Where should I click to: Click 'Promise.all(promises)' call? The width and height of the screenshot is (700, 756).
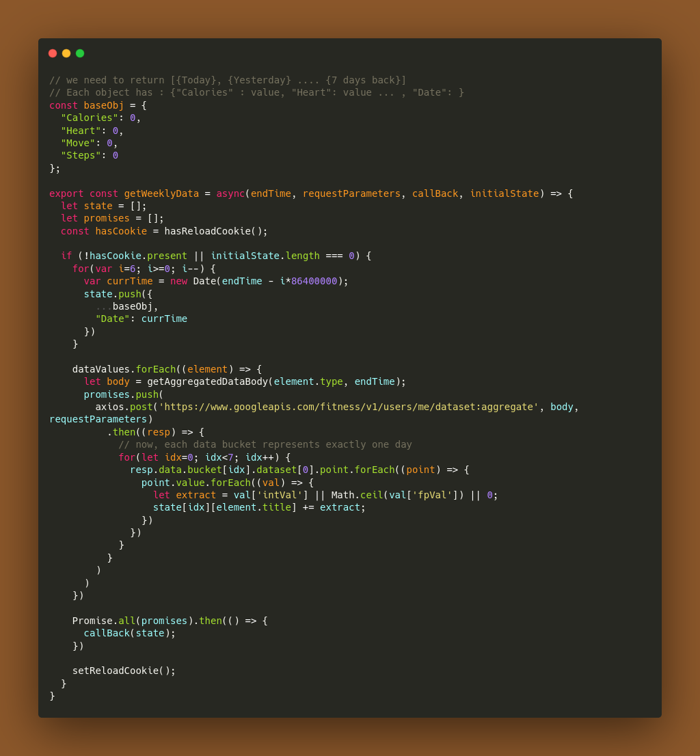click(x=133, y=621)
